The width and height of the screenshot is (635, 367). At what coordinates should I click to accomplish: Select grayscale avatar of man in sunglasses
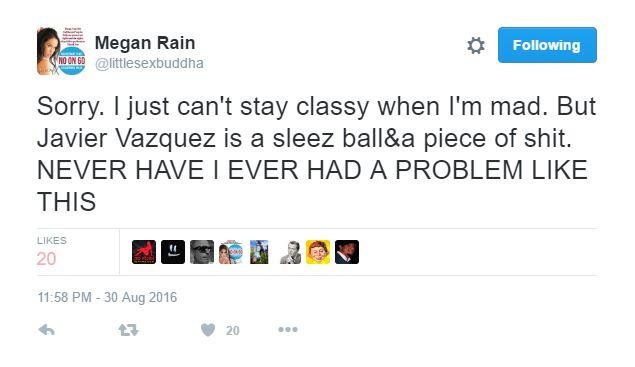coord(202,252)
